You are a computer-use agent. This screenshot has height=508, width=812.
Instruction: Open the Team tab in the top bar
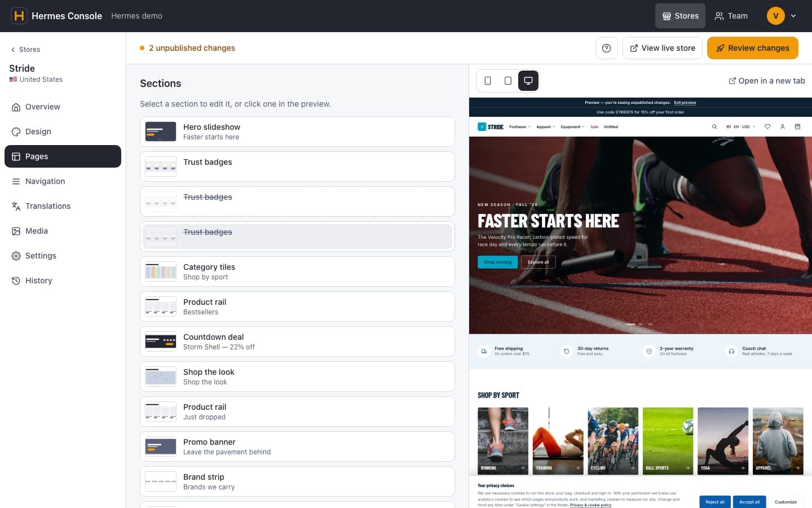(731, 16)
